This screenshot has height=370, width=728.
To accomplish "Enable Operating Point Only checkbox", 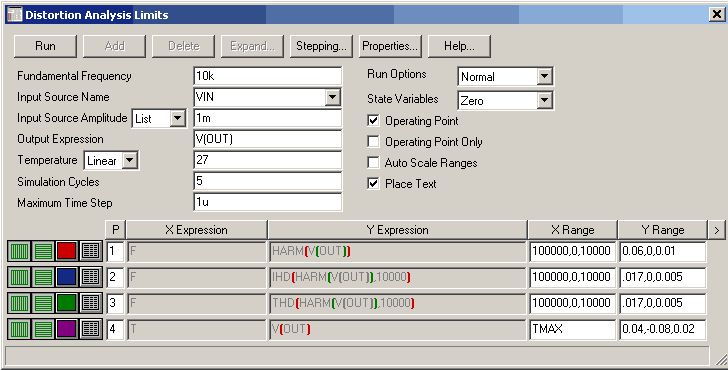I will click(x=373, y=142).
